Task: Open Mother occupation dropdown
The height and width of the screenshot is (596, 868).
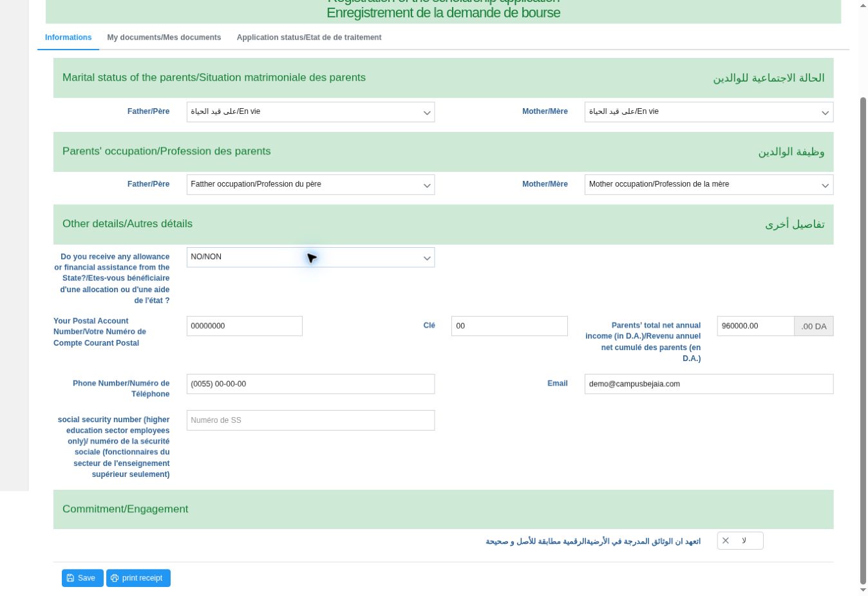Action: click(708, 185)
